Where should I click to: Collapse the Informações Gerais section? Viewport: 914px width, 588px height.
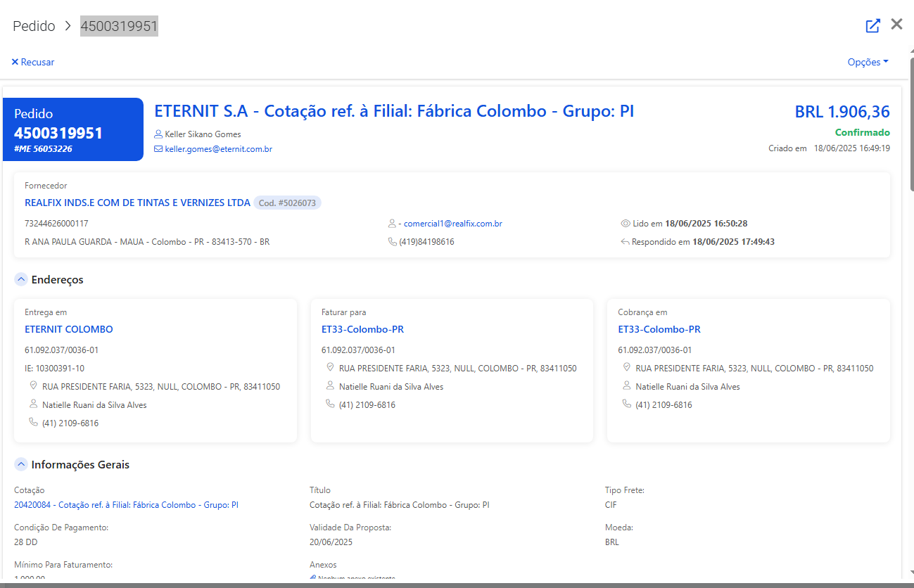[x=21, y=465]
